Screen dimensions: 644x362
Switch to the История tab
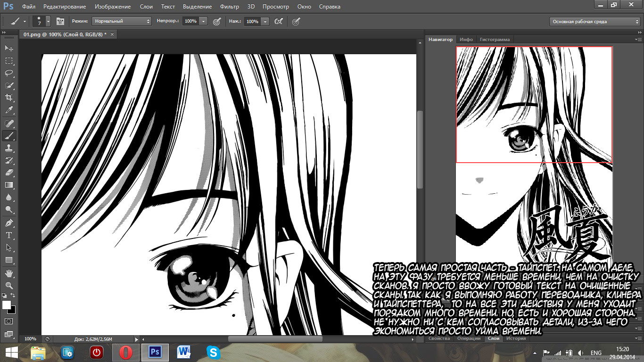[516, 338]
